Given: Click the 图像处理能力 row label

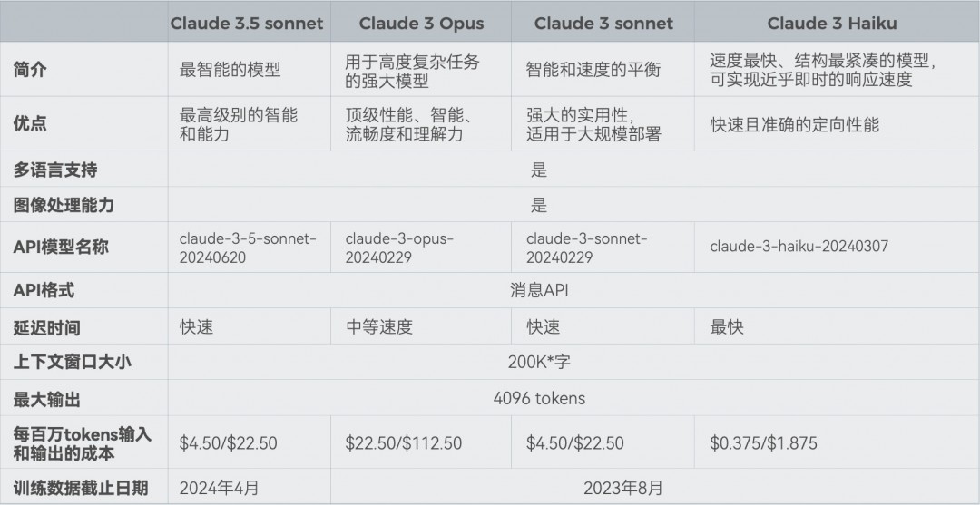Looking at the screenshot, I should [x=64, y=205].
